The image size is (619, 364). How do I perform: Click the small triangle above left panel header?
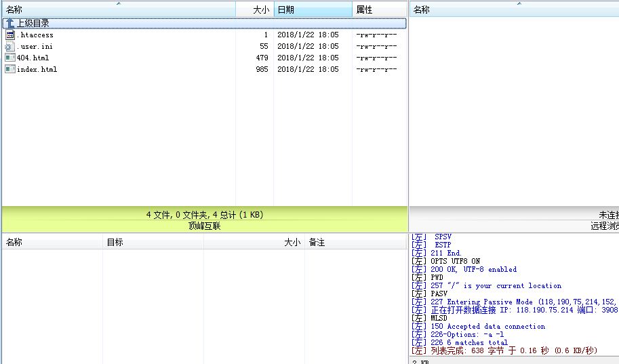pyautogui.click(x=119, y=3)
